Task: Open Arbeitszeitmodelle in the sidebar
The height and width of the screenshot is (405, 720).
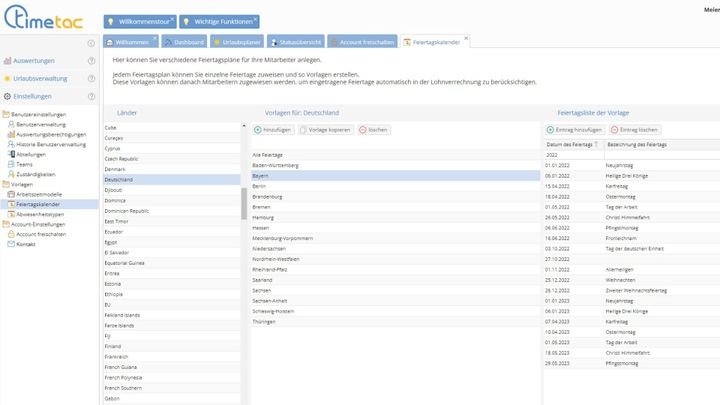Action: [x=41, y=194]
